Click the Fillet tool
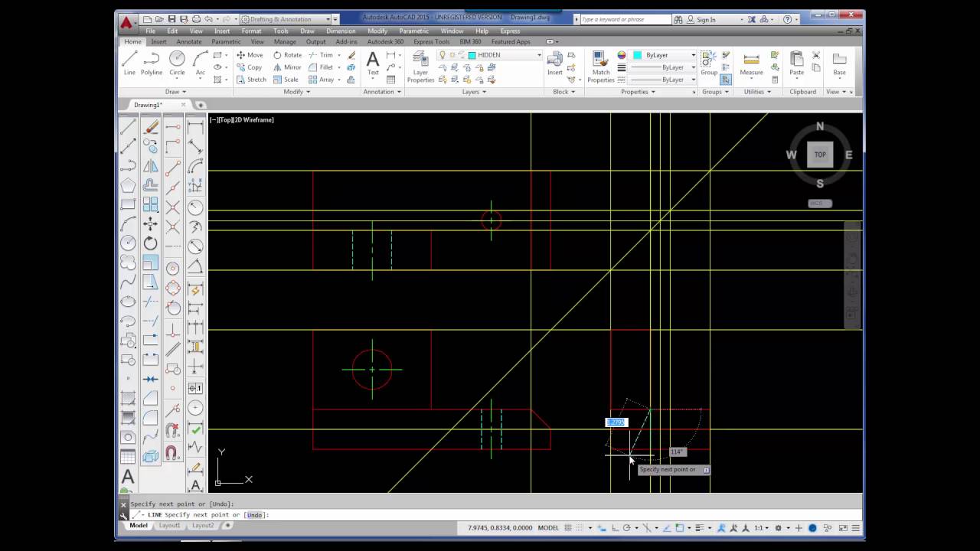980x551 pixels. coord(321,67)
